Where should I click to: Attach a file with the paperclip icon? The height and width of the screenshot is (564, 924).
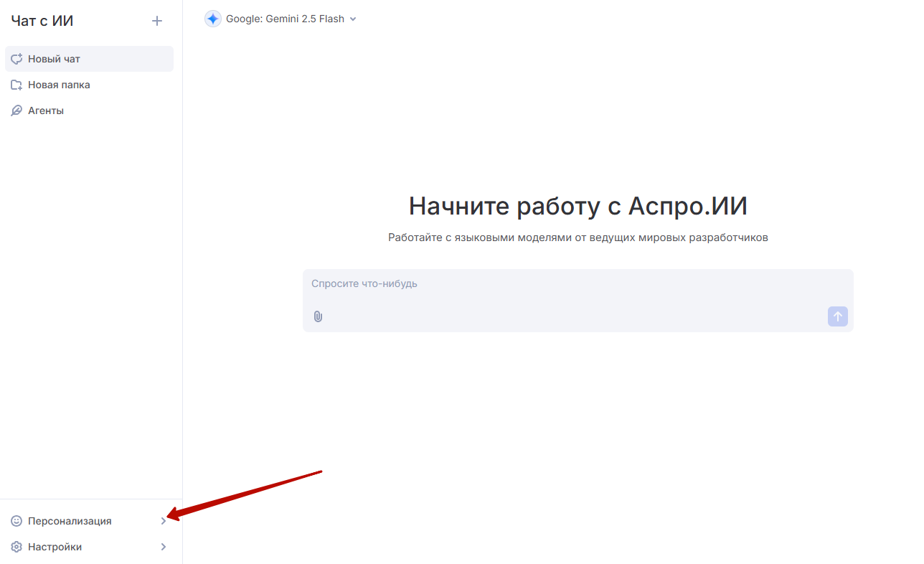[318, 316]
